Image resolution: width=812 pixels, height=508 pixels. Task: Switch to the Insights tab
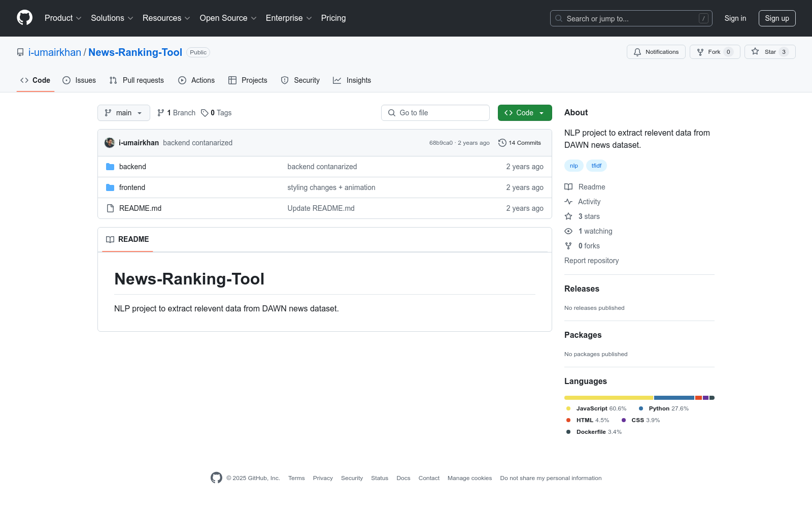(352, 80)
